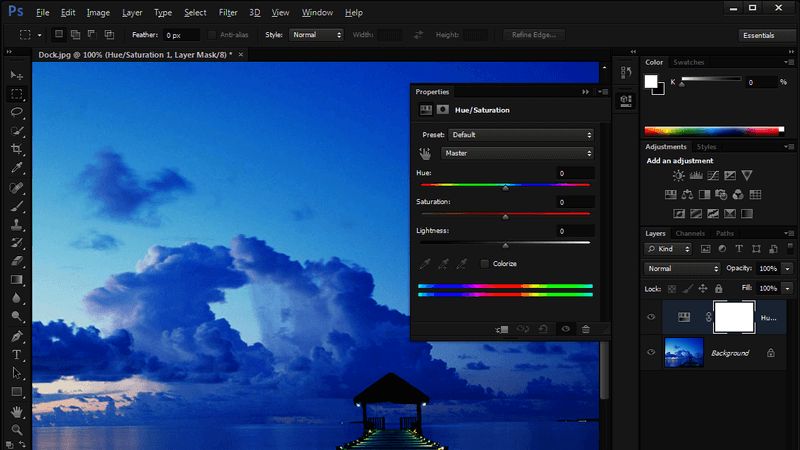Select the Crop tool
The width and height of the screenshot is (800, 450).
[x=16, y=149]
